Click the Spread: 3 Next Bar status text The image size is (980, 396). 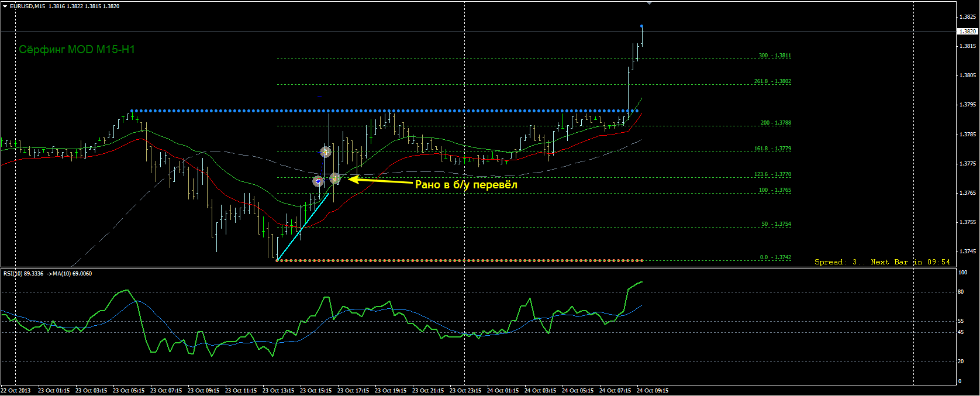(882, 262)
